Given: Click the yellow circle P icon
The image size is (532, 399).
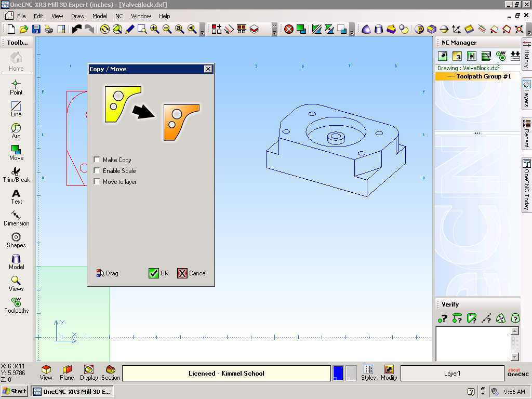Looking at the screenshot, I should (419, 30).
